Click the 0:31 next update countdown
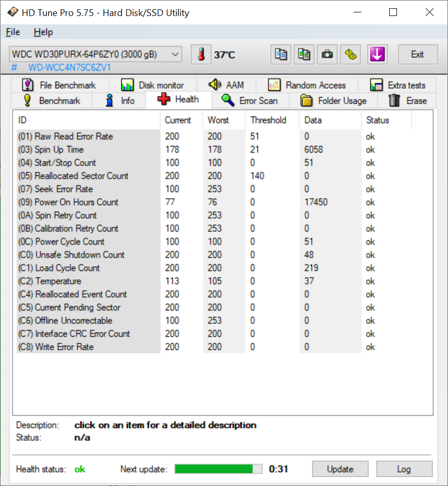Image resolution: width=448 pixels, height=486 pixels. (x=278, y=469)
